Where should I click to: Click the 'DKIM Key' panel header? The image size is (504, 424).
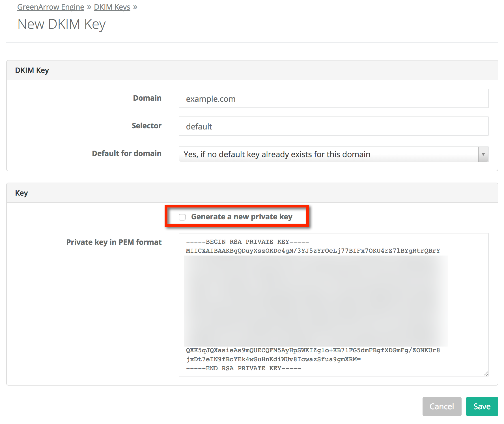32,70
